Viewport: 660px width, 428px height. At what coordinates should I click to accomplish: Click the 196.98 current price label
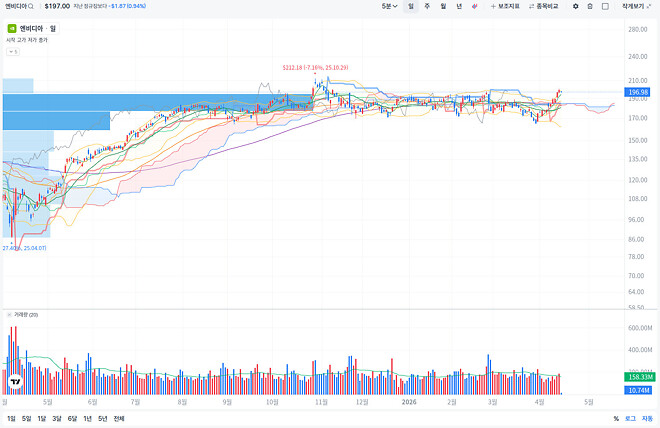point(638,92)
